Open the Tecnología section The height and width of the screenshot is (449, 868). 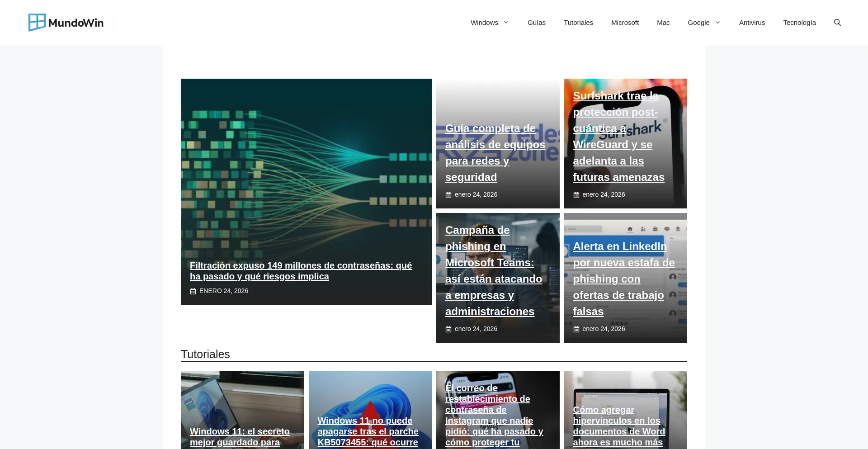pyautogui.click(x=799, y=23)
